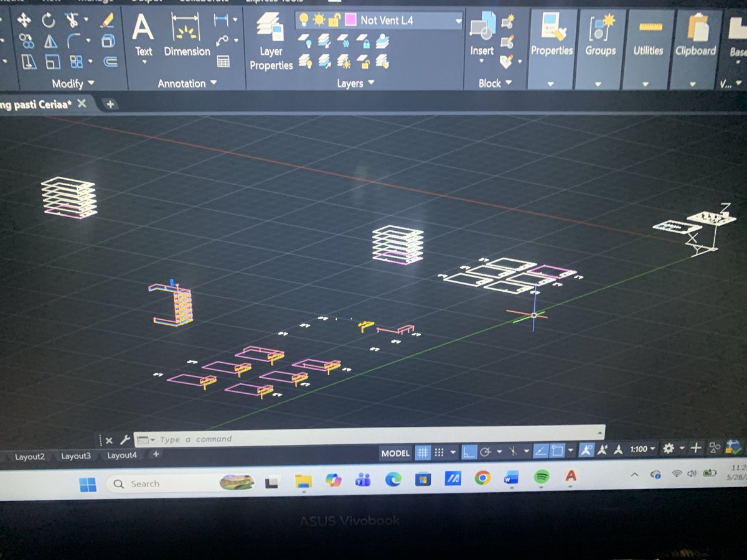
Task: Switch to Layout2 tab
Action: [x=30, y=457]
